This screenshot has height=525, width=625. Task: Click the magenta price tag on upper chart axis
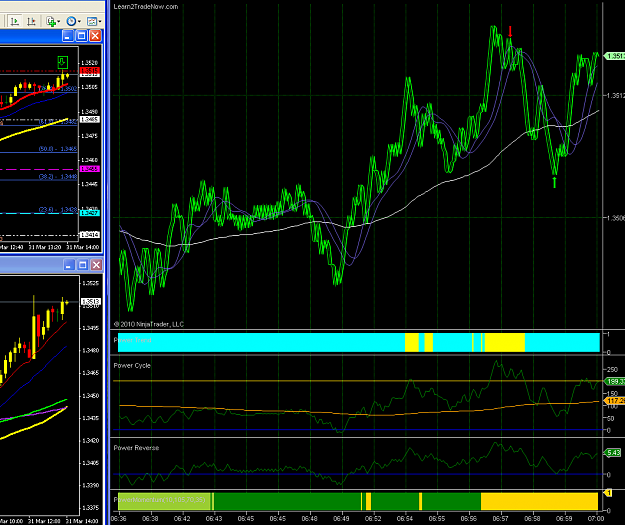tap(90, 169)
